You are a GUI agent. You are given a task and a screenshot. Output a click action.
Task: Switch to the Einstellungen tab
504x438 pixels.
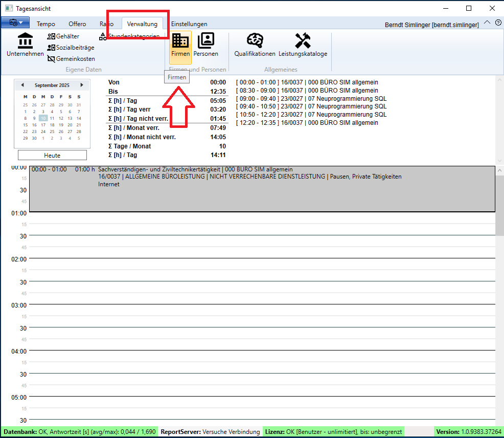[x=189, y=24]
